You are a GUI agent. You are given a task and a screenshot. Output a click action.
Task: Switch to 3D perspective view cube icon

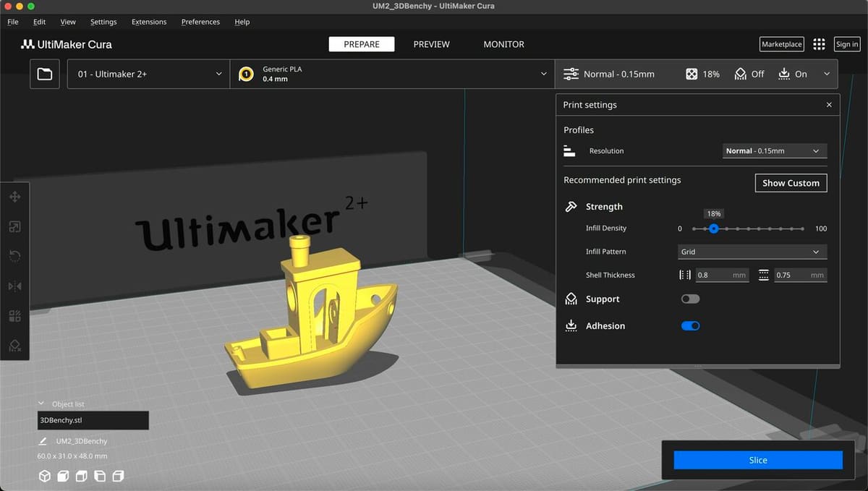click(45, 476)
